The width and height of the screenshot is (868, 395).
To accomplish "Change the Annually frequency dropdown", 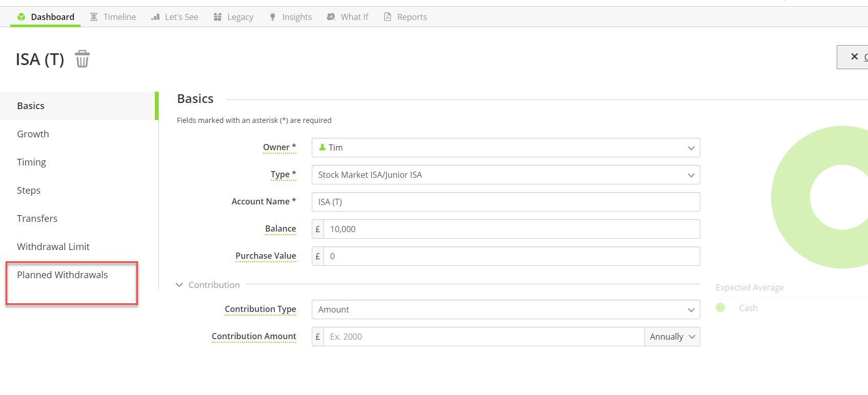I will pos(672,337).
